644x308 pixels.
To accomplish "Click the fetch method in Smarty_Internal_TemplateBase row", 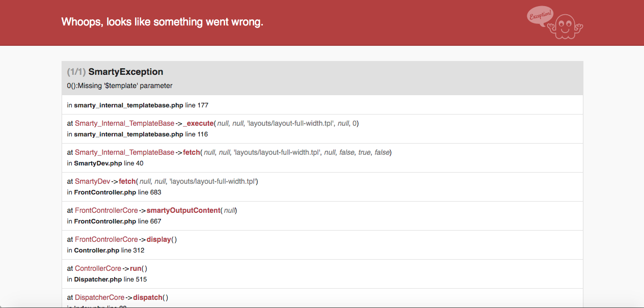I will pos(191,152).
